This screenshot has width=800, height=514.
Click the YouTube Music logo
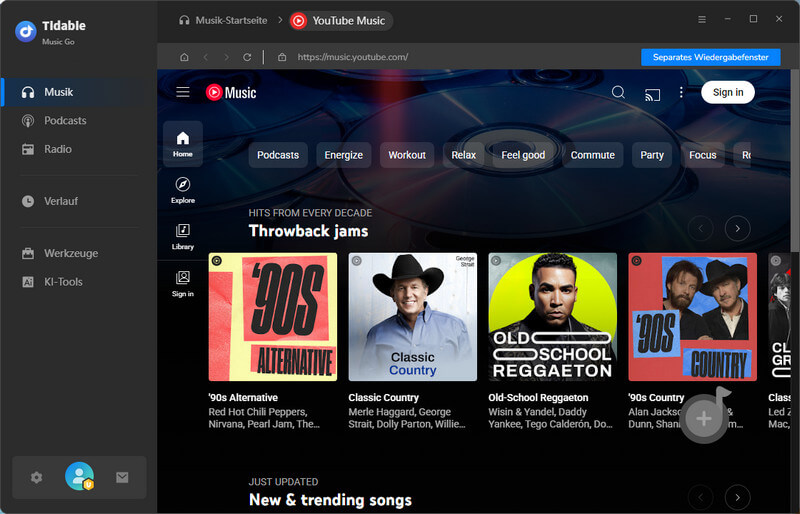[231, 92]
